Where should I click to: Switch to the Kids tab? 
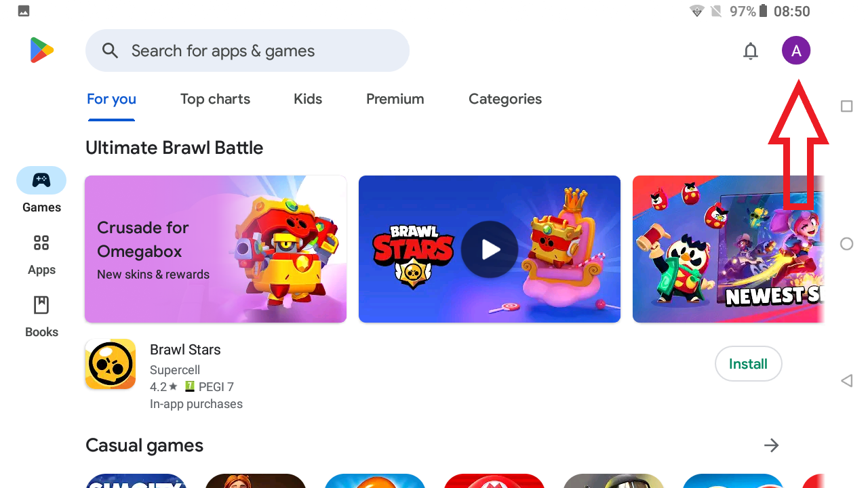pos(308,99)
